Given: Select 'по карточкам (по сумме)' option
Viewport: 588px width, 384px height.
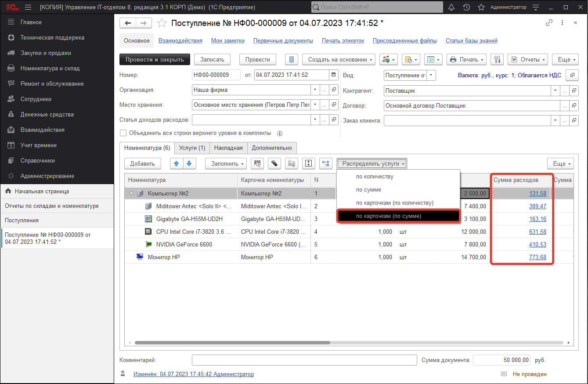Looking at the screenshot, I should point(388,216).
